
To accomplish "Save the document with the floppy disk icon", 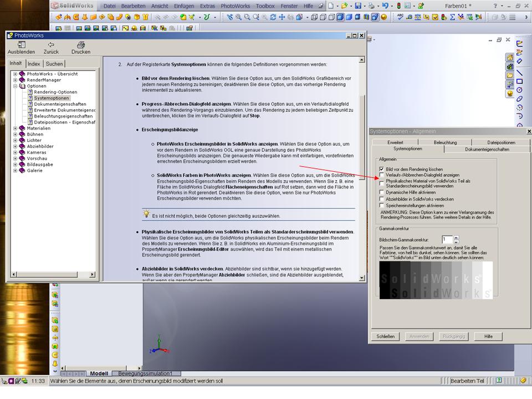I will coord(358,6).
